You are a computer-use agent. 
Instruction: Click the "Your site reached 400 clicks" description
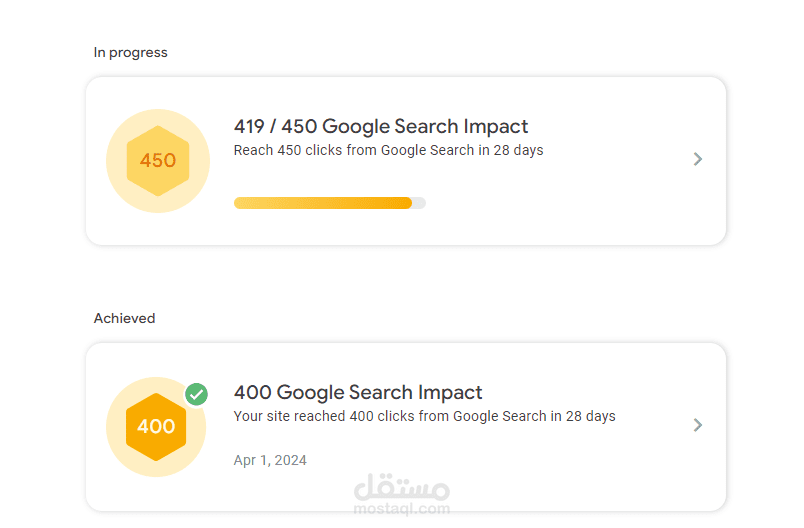[x=424, y=416]
